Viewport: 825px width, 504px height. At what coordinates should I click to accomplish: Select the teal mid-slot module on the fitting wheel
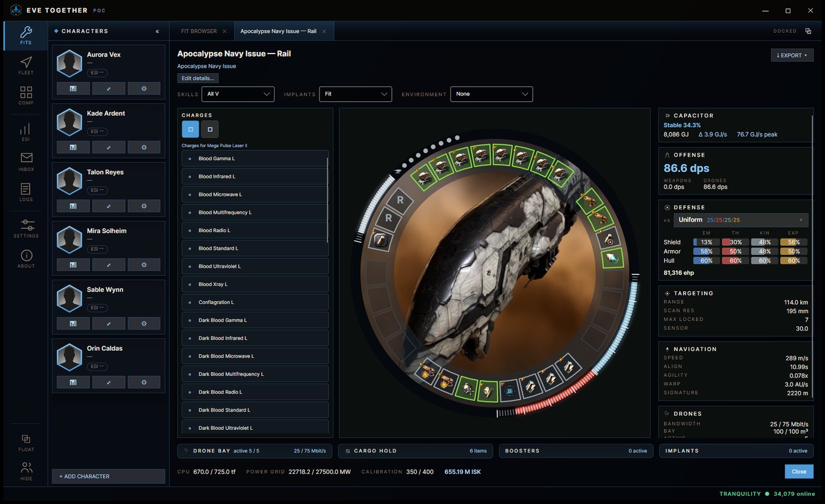(x=612, y=258)
